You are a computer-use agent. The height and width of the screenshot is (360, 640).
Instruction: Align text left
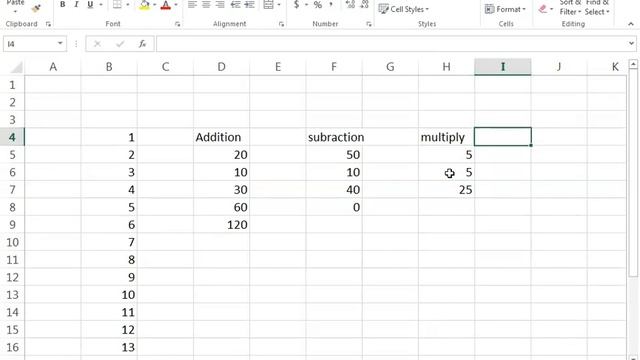tap(192, 5)
